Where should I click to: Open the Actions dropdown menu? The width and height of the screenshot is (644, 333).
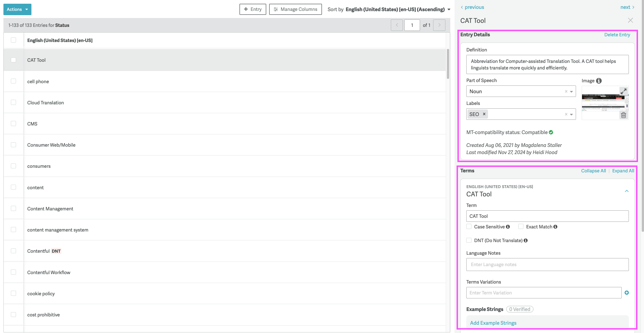pyautogui.click(x=17, y=9)
